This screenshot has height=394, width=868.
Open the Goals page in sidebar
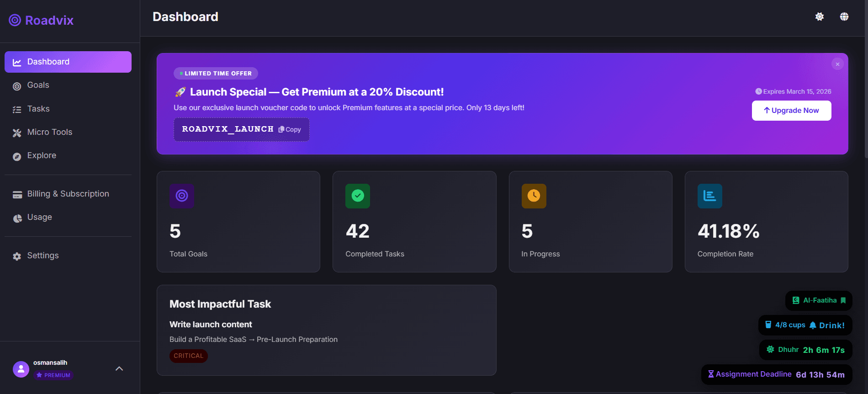tap(38, 85)
